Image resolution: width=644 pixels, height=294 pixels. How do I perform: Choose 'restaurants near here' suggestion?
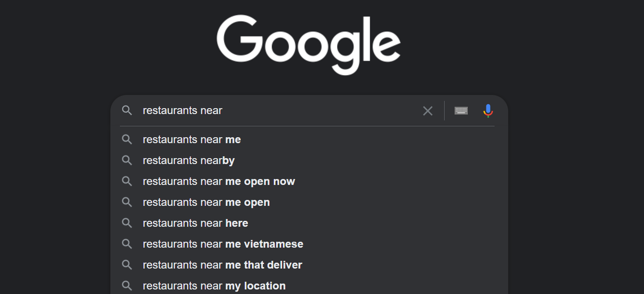pos(195,223)
